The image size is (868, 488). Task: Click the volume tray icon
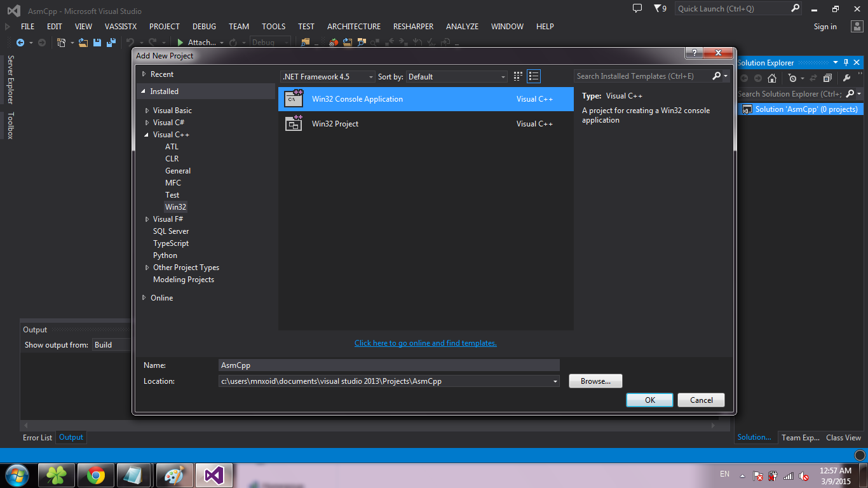(804, 475)
